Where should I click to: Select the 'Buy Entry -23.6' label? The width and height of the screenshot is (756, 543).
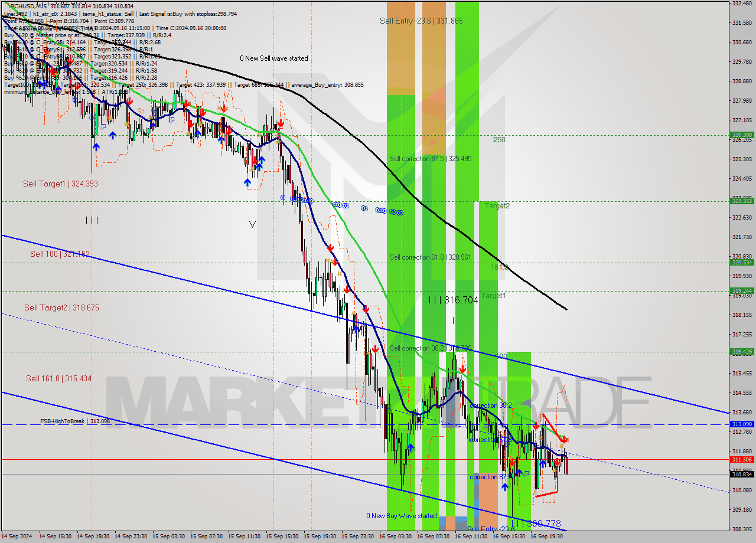pos(491,529)
